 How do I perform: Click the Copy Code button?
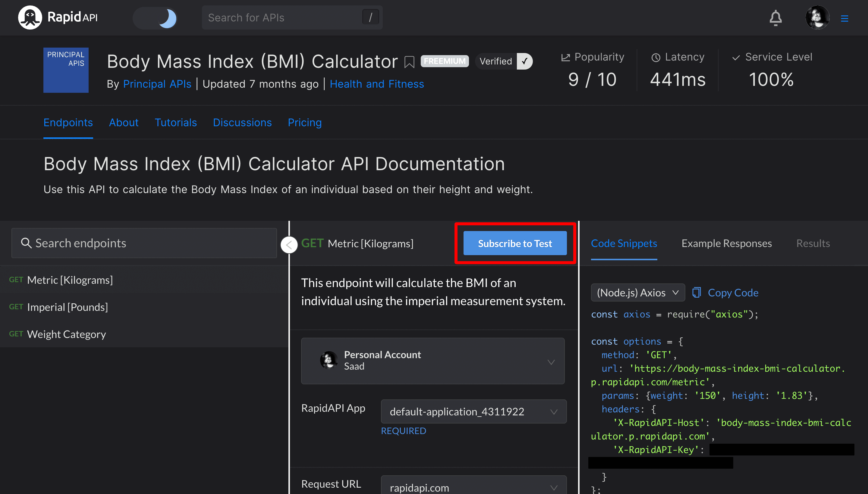coord(725,292)
